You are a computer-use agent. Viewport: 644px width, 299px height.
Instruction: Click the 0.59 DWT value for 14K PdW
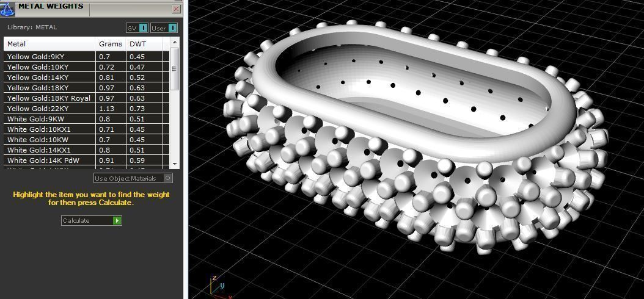pyautogui.click(x=137, y=160)
